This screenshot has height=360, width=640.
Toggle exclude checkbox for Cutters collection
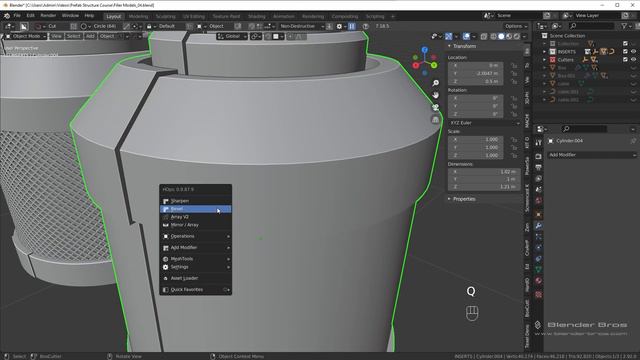[625, 60]
